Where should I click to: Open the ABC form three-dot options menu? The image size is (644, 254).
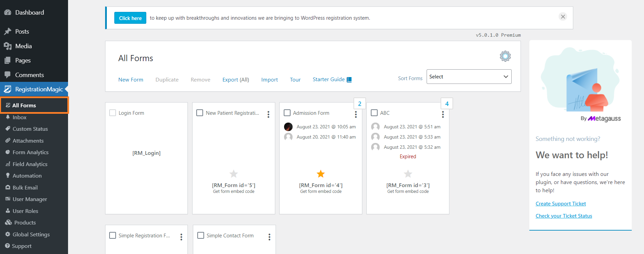click(443, 114)
